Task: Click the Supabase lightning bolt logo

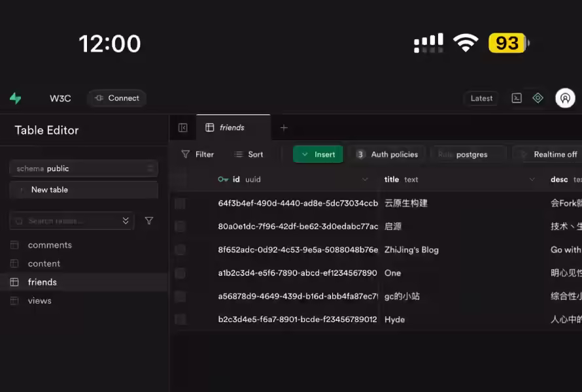Action: pyautogui.click(x=15, y=98)
